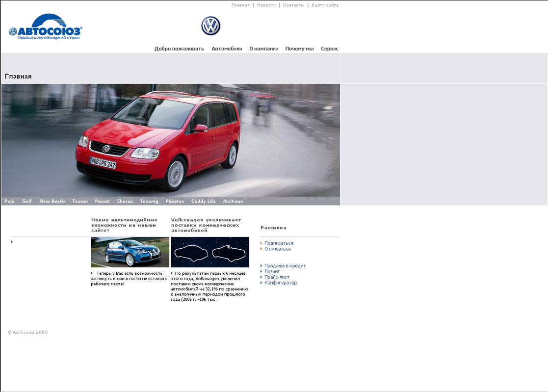Open the Автомобили menu
Viewport: 548px width, 392px height.
coord(227,49)
